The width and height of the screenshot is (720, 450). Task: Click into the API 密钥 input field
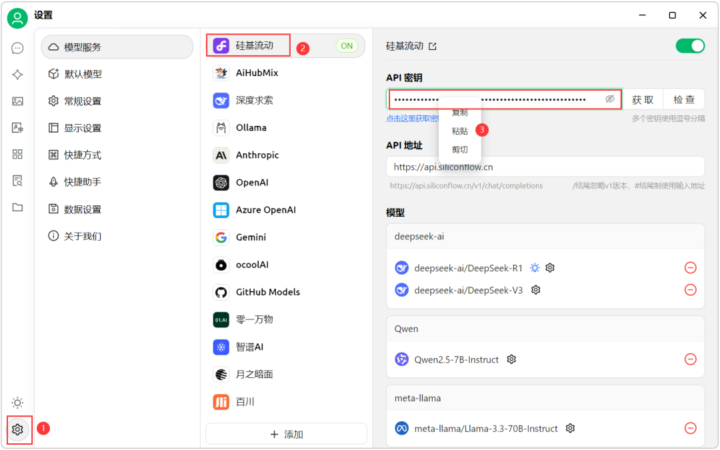tap(504, 99)
